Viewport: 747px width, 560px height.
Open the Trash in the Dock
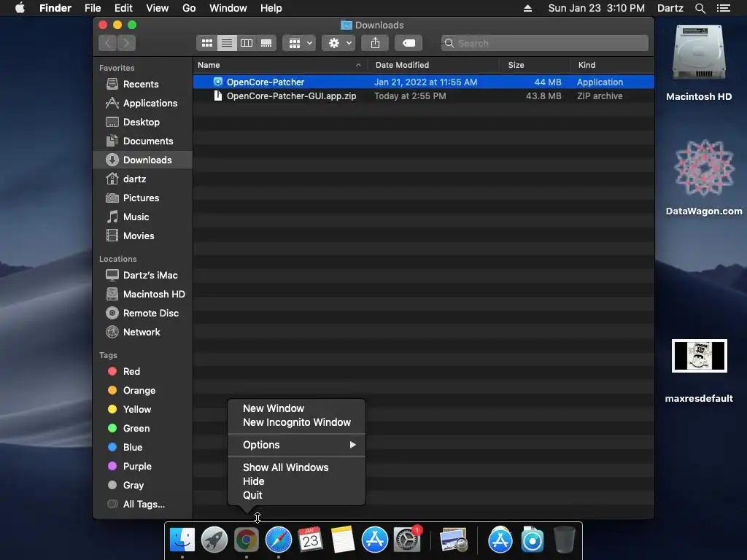[565, 540]
